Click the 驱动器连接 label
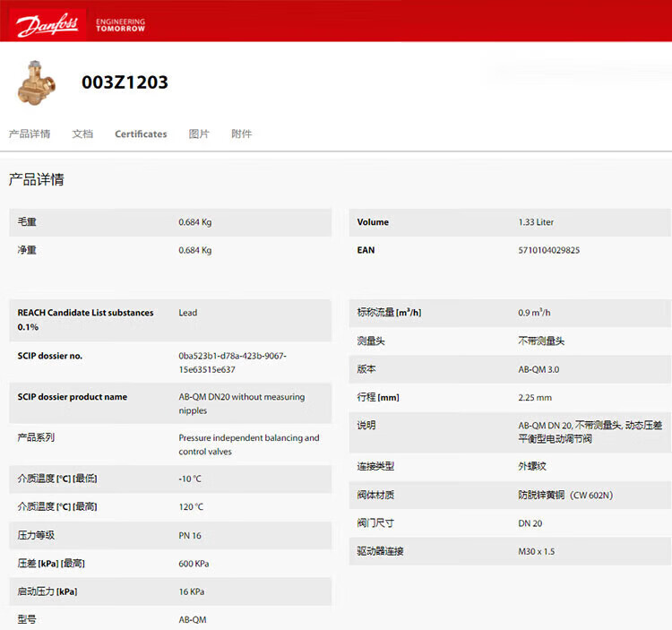The height and width of the screenshot is (630, 672). point(380,551)
